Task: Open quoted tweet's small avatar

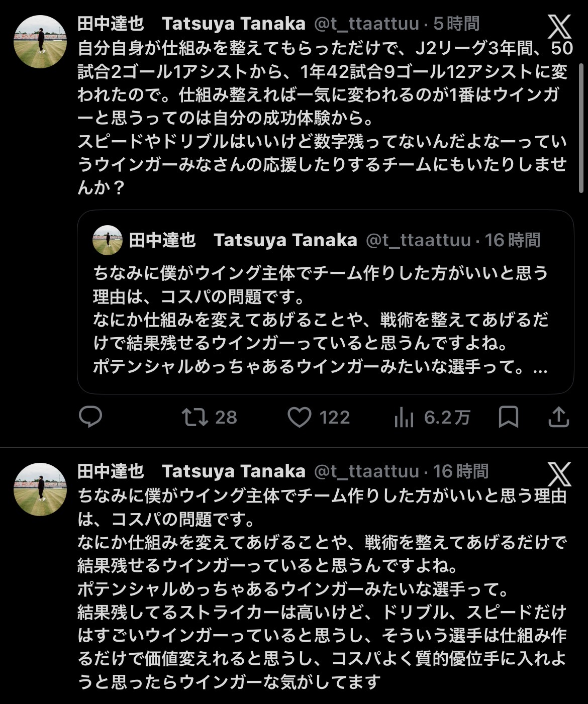Action: pos(108,240)
